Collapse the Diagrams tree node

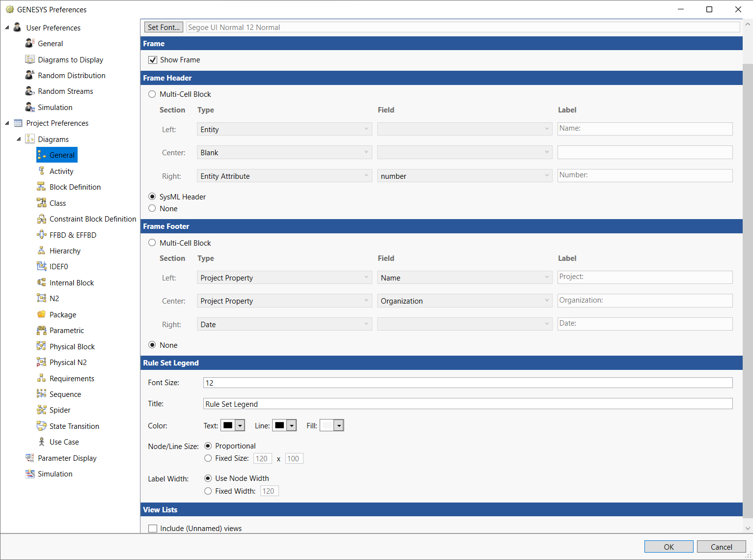(x=19, y=139)
